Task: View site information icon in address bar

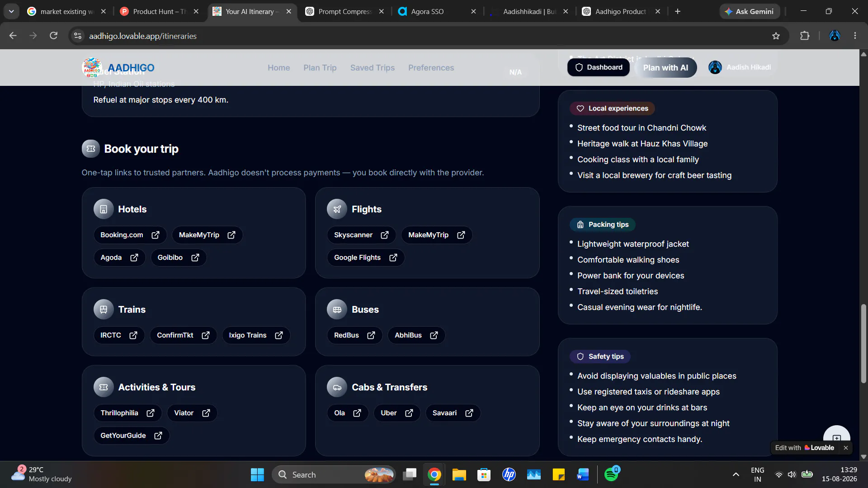Action: point(78,36)
